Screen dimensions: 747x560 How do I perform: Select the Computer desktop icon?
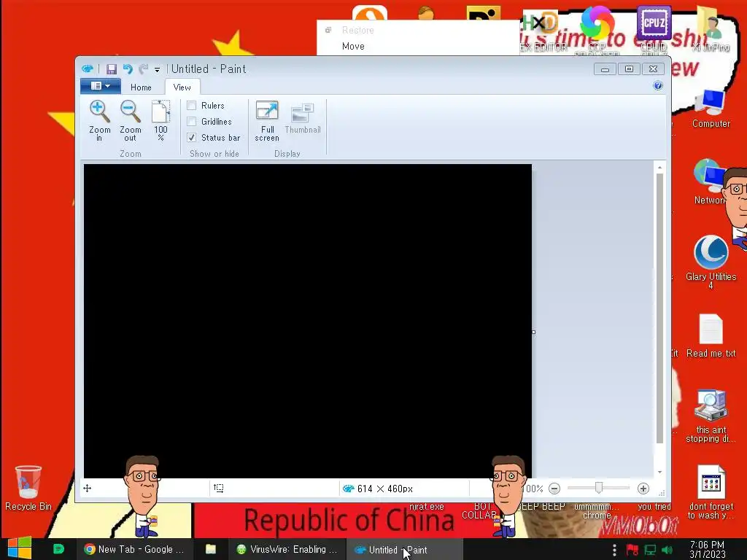pyautogui.click(x=711, y=109)
